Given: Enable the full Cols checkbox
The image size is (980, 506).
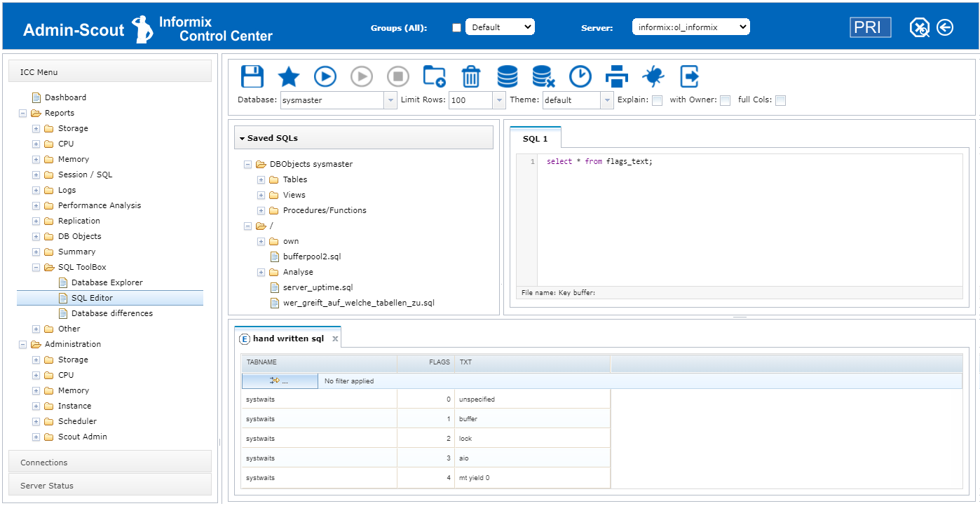Looking at the screenshot, I should click(780, 100).
